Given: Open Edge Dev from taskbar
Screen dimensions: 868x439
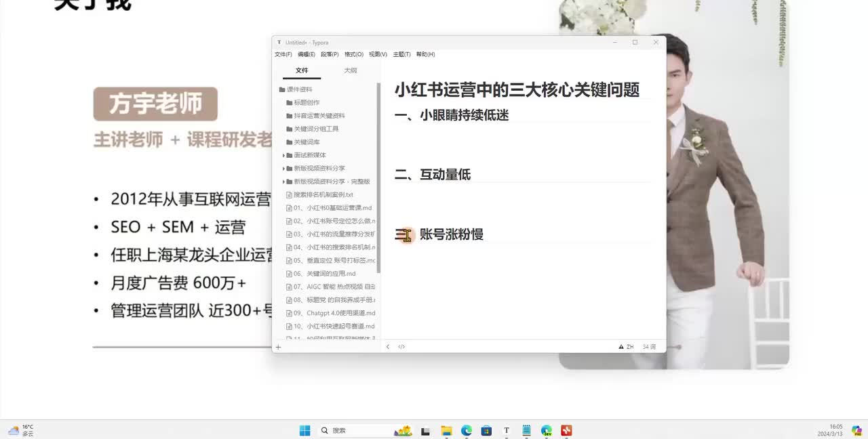Looking at the screenshot, I should [547, 430].
